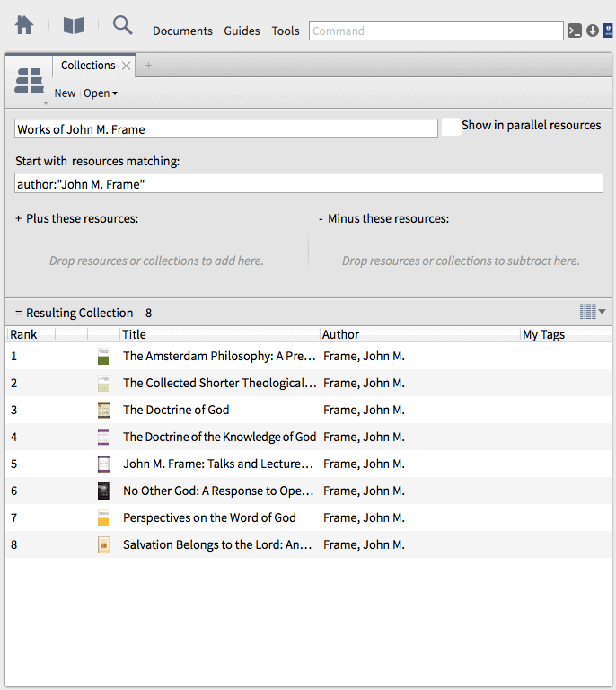The height and width of the screenshot is (690, 616).
Task: Open the Tools menu
Action: coord(286,31)
